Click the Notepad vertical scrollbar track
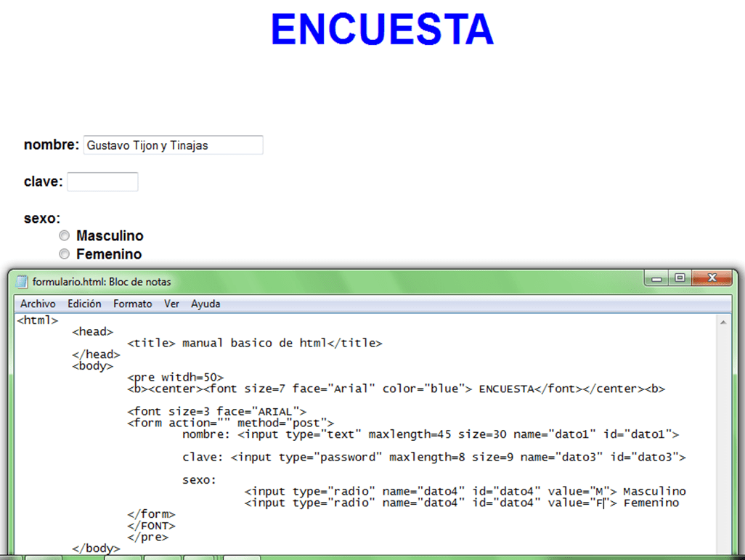 click(722, 436)
